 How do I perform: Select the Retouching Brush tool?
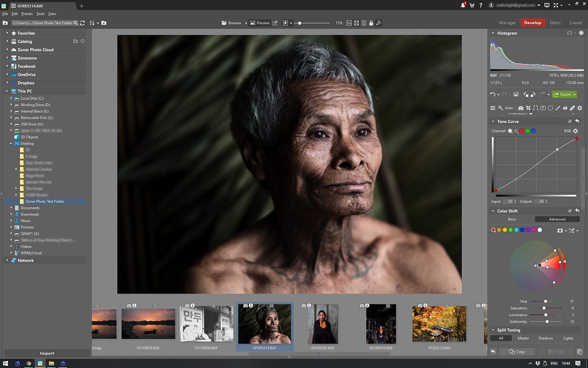pos(572,108)
